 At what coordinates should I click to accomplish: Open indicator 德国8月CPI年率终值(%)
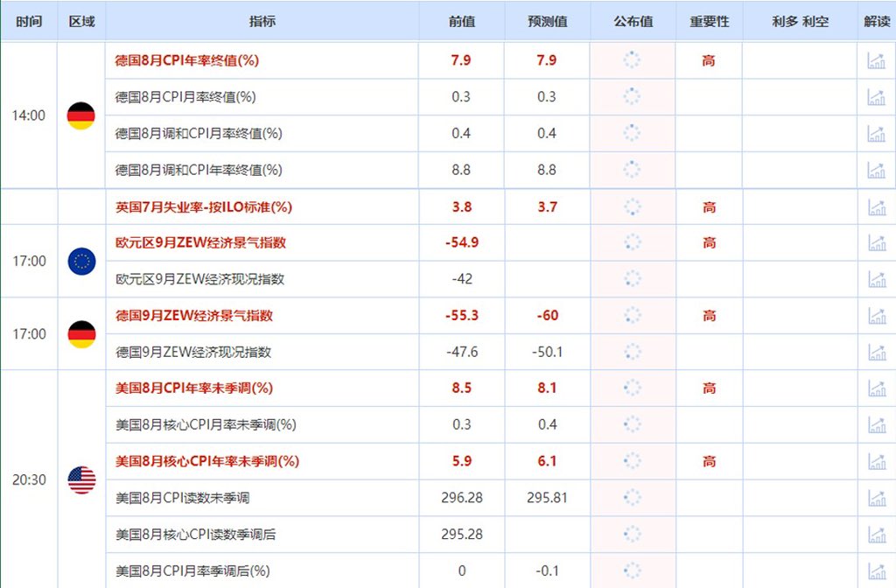187,60
